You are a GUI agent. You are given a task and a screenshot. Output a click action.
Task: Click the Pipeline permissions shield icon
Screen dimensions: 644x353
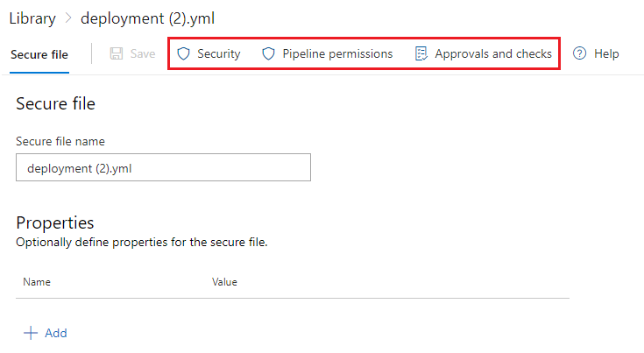pos(269,54)
